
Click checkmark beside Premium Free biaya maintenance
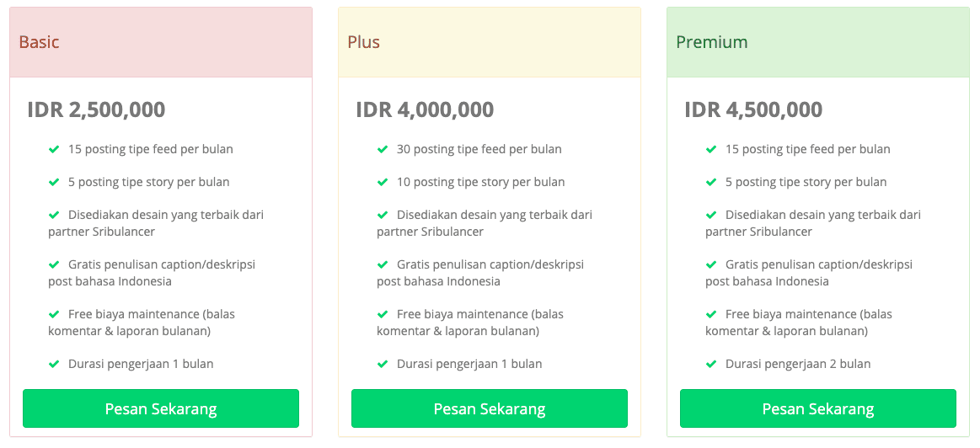click(x=711, y=314)
